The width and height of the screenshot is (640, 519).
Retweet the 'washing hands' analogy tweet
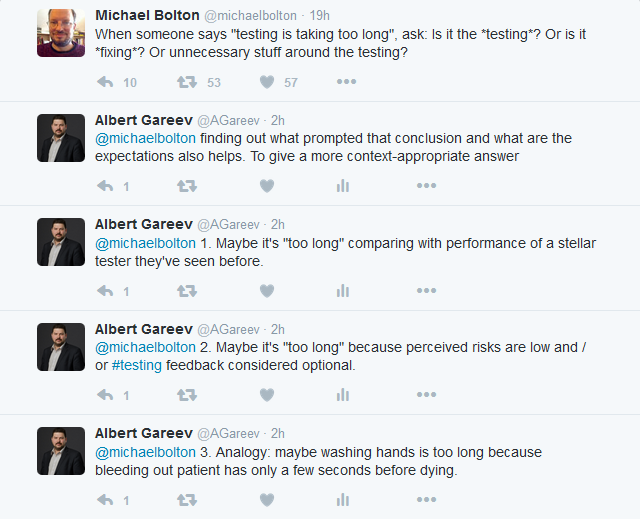pos(186,499)
